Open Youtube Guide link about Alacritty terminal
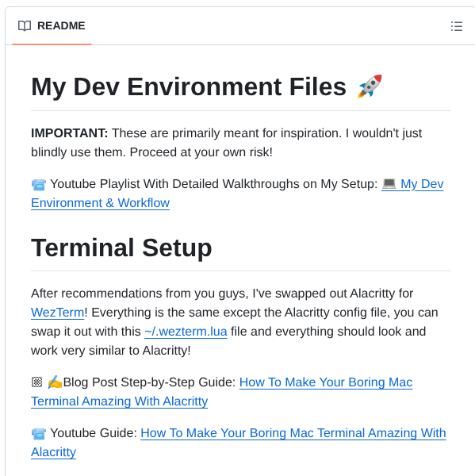The image size is (475, 476). pyautogui.click(x=293, y=433)
